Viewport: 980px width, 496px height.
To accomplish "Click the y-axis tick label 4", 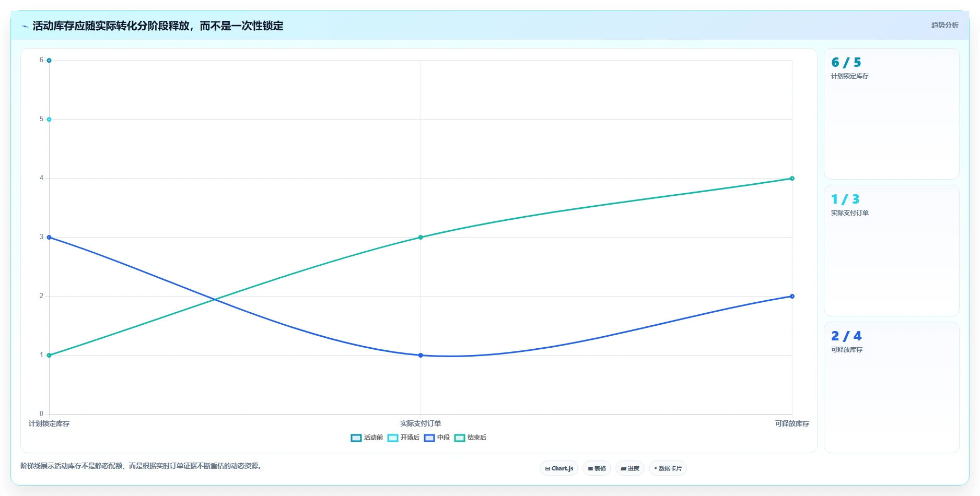I will (x=41, y=178).
